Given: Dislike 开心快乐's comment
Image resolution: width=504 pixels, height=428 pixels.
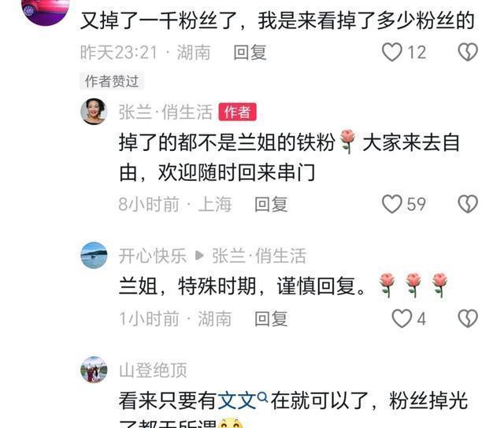Looking at the screenshot, I should 468,319.
